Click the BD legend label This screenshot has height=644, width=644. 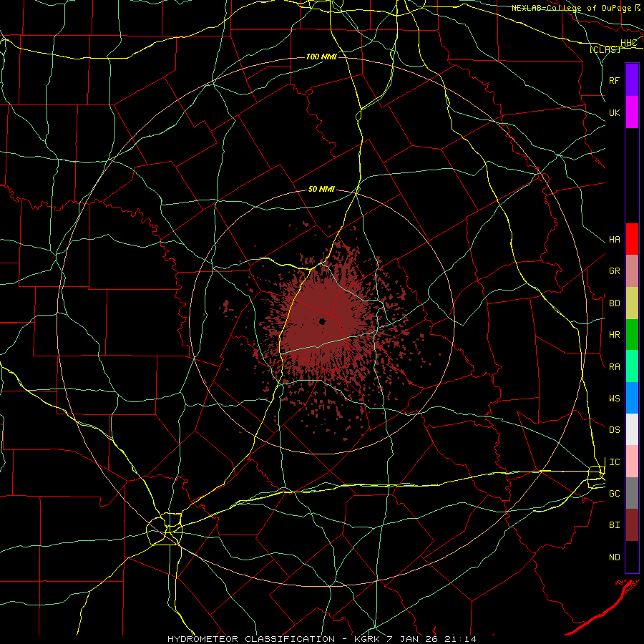pos(614,303)
